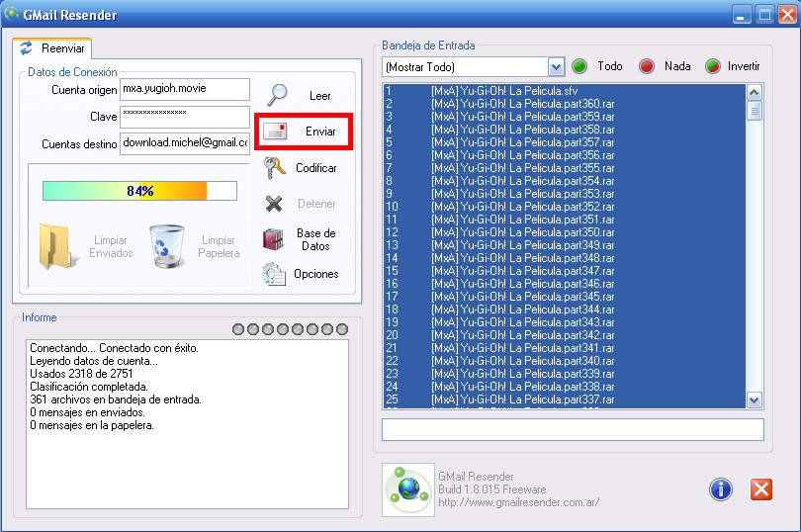Click the inbox list scroll down arrow

point(755,400)
